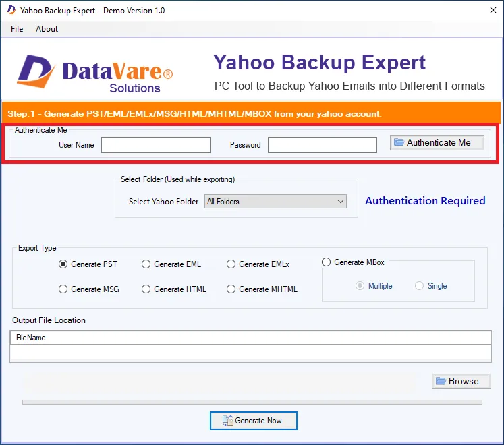Click the Step 1 orange banner text
Viewport: 504px width, 445px height.
click(x=194, y=114)
